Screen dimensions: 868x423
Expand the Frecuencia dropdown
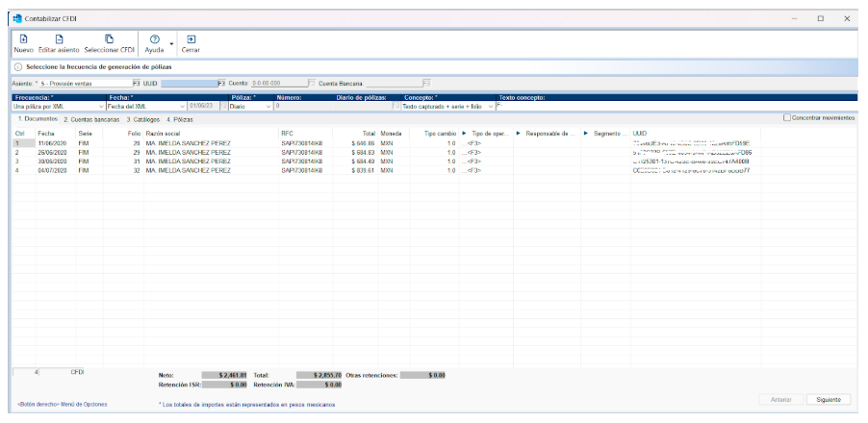101,106
